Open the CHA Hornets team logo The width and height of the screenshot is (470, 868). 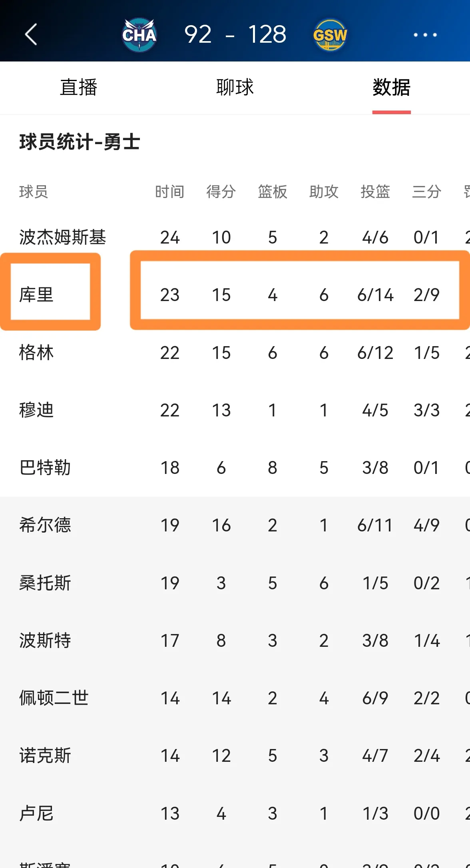coord(139,35)
